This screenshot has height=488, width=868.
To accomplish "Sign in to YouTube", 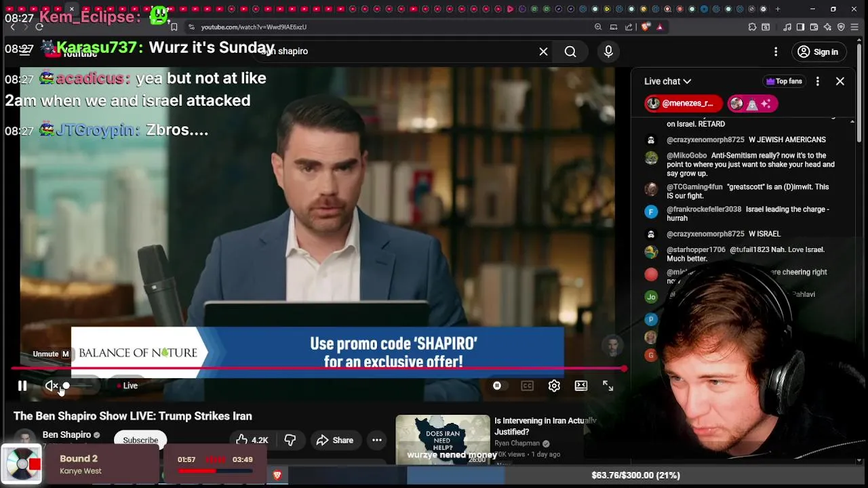I will (x=818, y=52).
